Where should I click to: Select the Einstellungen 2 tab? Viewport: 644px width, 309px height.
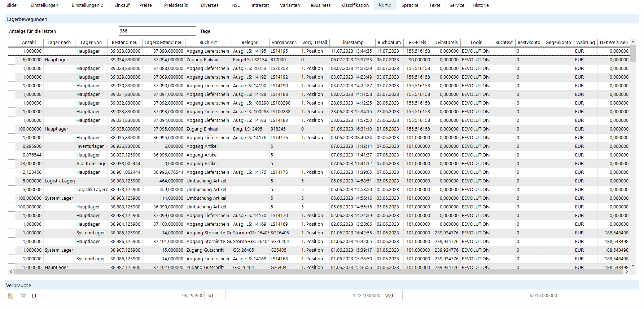pyautogui.click(x=87, y=5)
